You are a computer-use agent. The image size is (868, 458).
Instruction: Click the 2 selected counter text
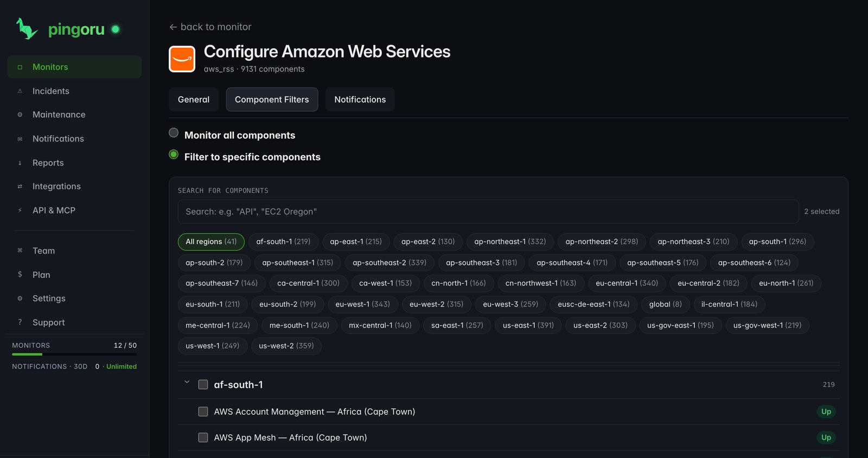pos(822,212)
